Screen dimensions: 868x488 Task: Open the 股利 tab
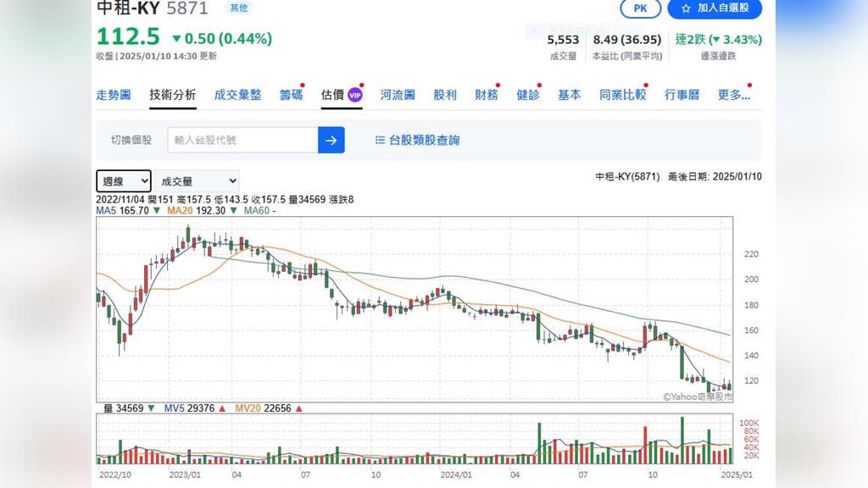pos(445,95)
